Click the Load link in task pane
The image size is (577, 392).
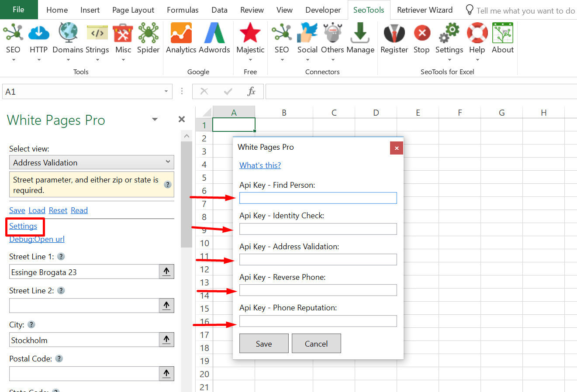(x=37, y=210)
